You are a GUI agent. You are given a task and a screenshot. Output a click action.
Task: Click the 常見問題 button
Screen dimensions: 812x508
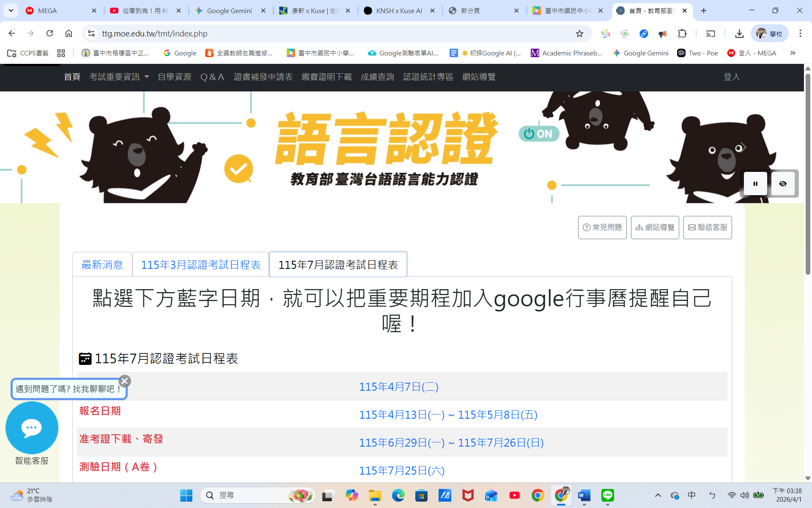click(x=602, y=227)
